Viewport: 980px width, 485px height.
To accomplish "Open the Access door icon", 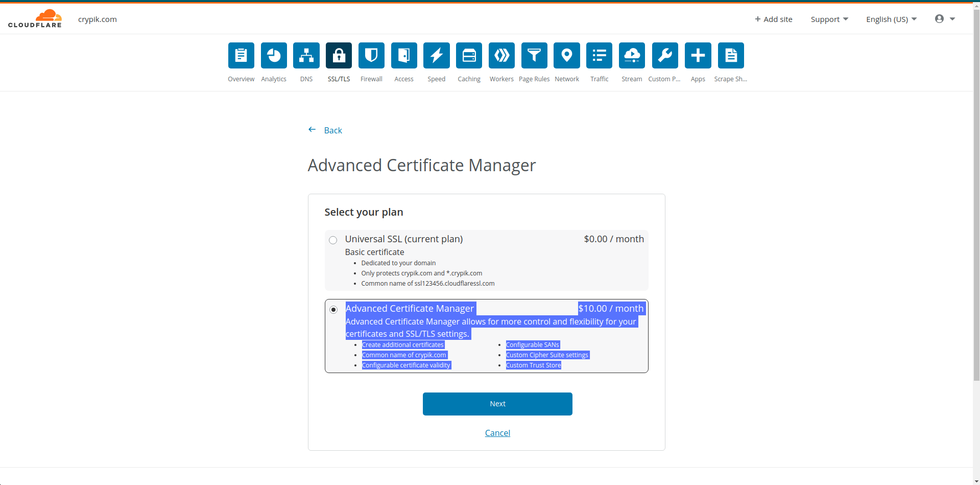I will click(x=404, y=55).
